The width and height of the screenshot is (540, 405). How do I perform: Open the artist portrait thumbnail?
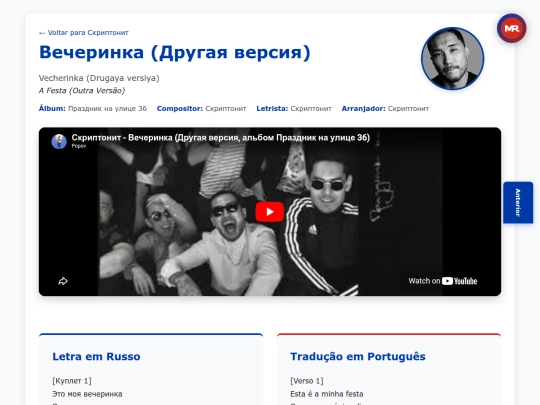coord(453,59)
